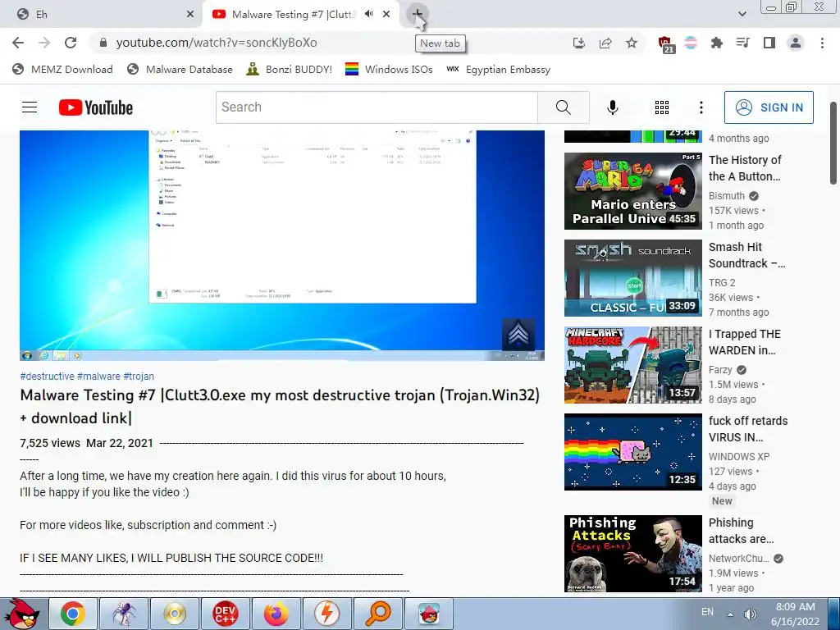
Task: Open the #destructive hashtag link
Action: [x=47, y=377]
